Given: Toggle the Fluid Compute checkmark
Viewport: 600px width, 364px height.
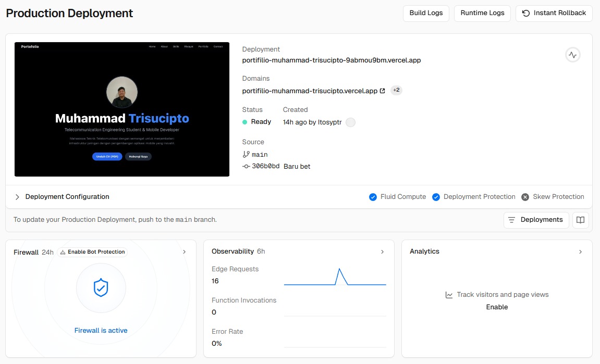Looking at the screenshot, I should (373, 197).
